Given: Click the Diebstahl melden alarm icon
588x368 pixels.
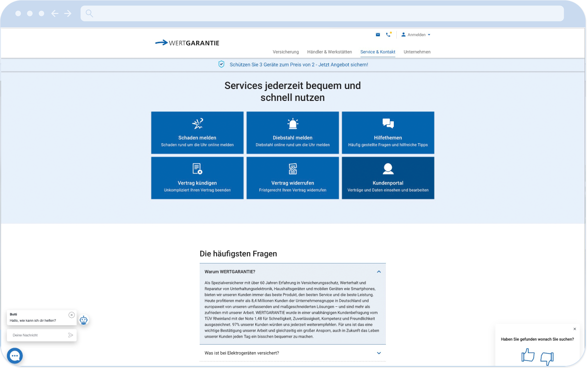Looking at the screenshot, I should coord(293,123).
